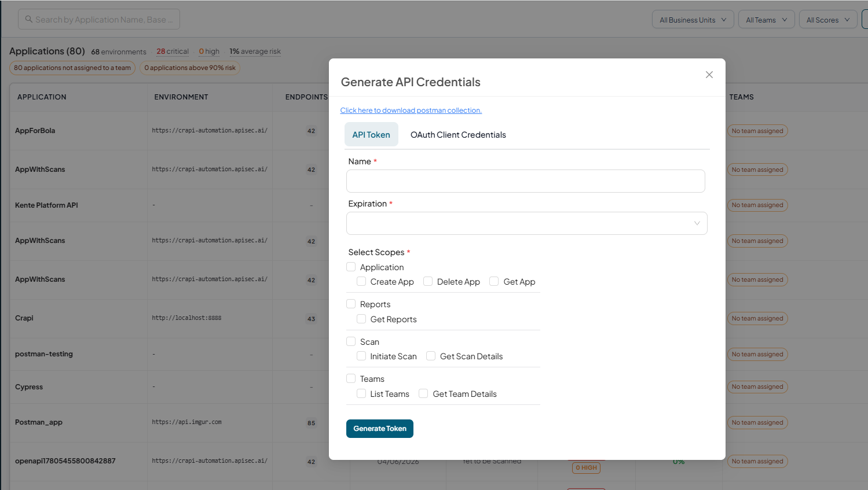Click AppForBola's No team assigned badge
Image resolution: width=868 pixels, height=490 pixels.
[757, 131]
